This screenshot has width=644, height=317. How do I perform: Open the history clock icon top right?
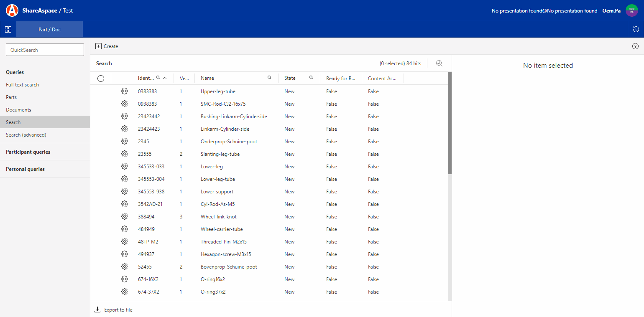tap(636, 29)
